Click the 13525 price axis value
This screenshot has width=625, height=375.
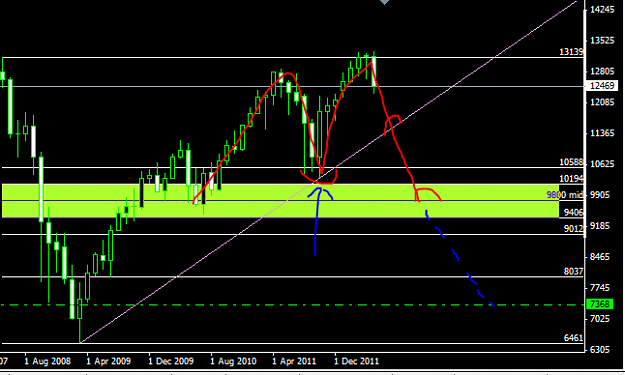(602, 41)
